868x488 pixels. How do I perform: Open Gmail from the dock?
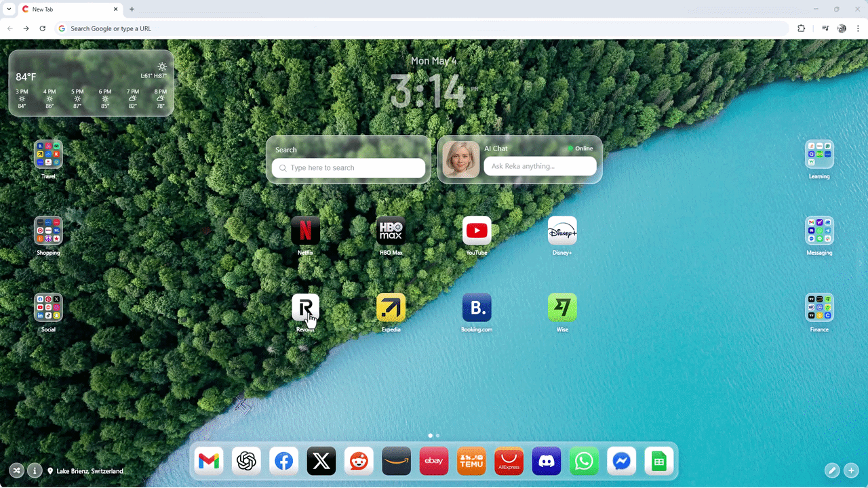209,462
